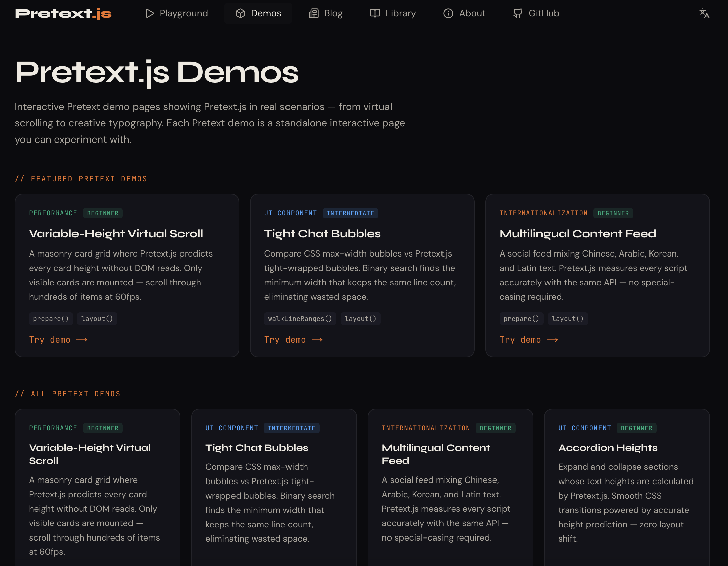Click the Pretext.js logo
The width and height of the screenshot is (728, 566).
point(63,13)
